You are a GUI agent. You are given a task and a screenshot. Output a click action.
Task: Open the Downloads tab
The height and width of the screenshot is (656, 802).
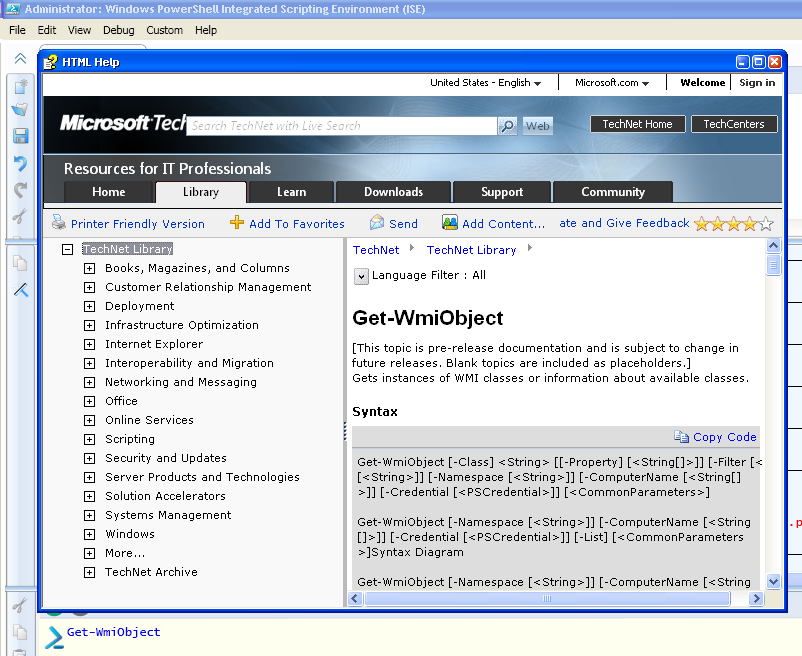pos(393,192)
